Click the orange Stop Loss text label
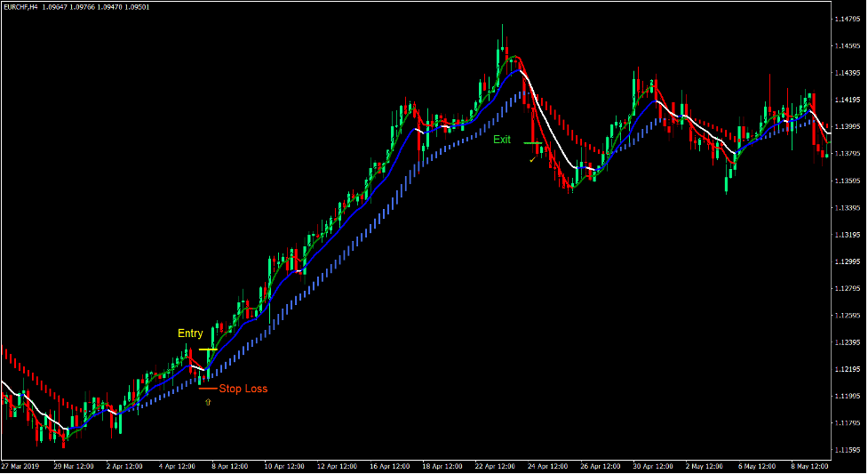 click(243, 389)
